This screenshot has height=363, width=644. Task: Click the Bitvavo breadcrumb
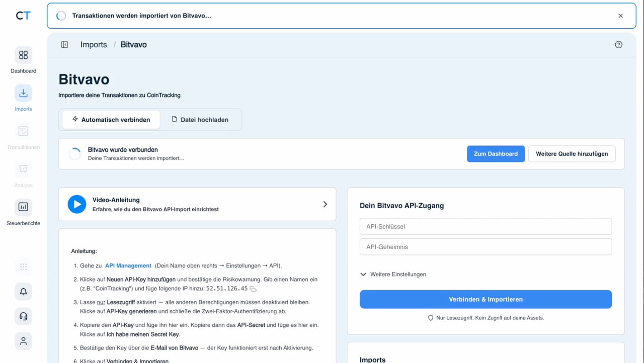click(134, 45)
